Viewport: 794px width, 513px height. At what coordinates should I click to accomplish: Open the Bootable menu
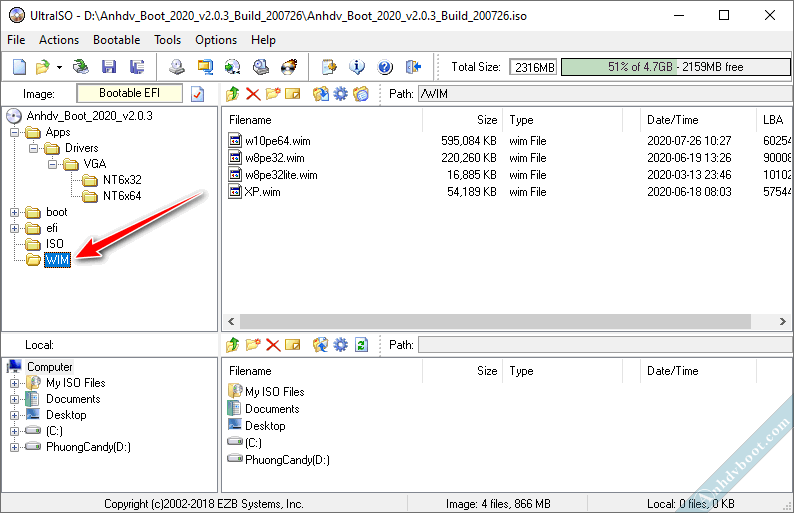116,40
